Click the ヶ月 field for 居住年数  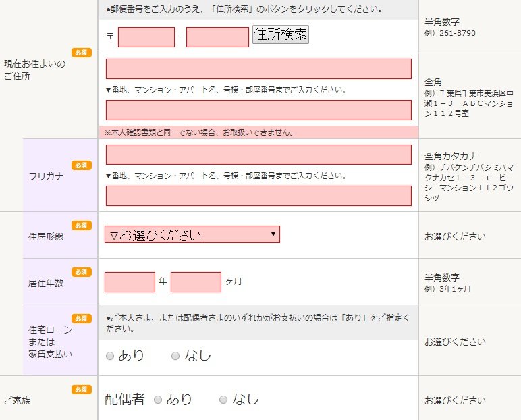pyautogui.click(x=196, y=282)
